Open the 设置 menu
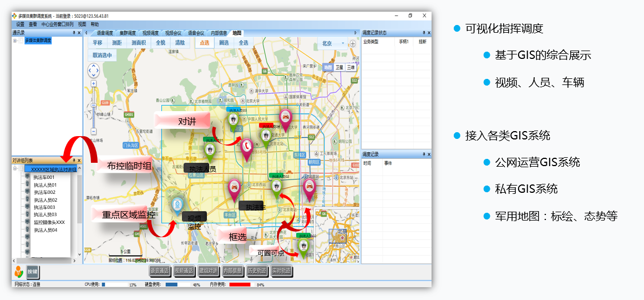Image resolution: width=644 pixels, height=300 pixels. [x=20, y=24]
